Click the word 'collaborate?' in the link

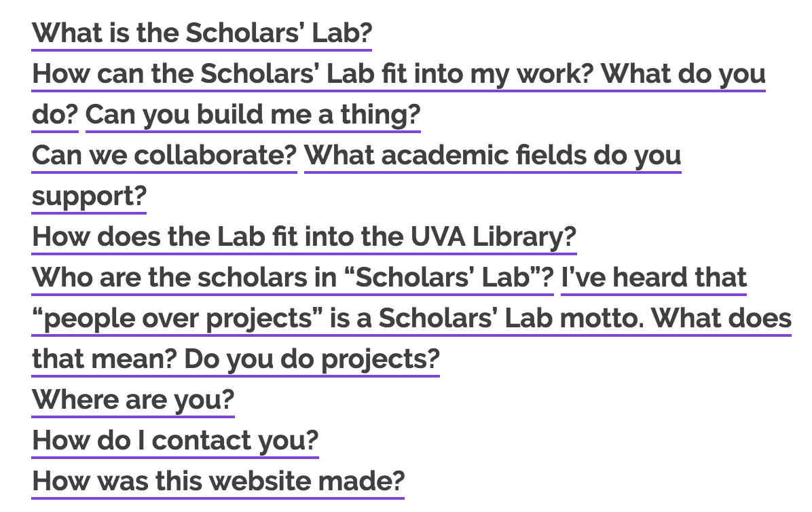click(x=215, y=155)
